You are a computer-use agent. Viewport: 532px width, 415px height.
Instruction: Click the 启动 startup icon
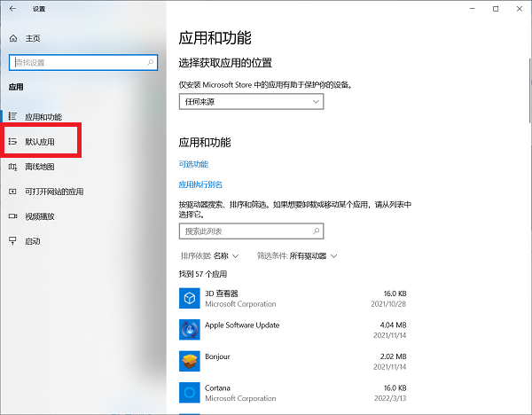12,241
